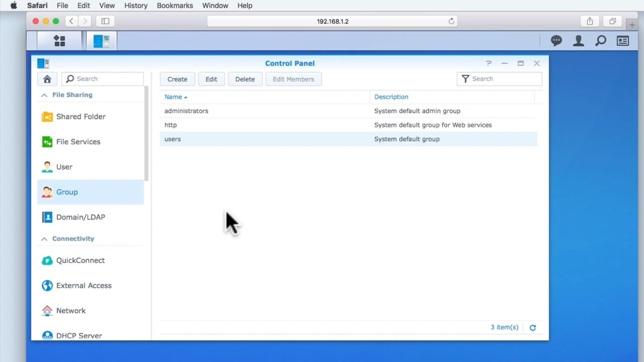This screenshot has height=362, width=644.
Task: Open Network settings
Action: [91, 311]
